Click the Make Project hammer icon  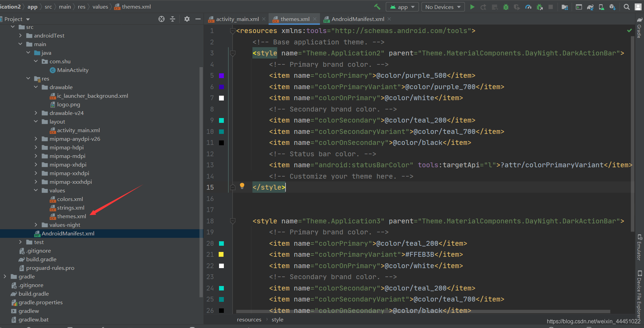377,7
